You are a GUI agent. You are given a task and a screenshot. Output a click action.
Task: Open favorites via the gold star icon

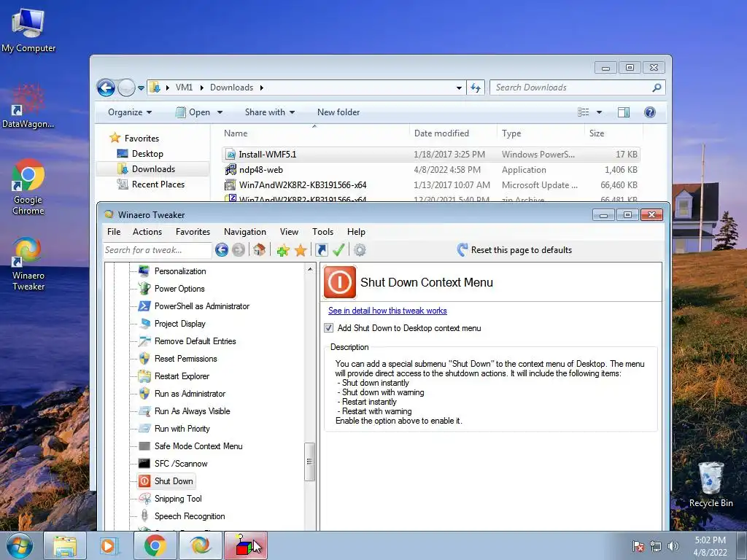[301, 250]
